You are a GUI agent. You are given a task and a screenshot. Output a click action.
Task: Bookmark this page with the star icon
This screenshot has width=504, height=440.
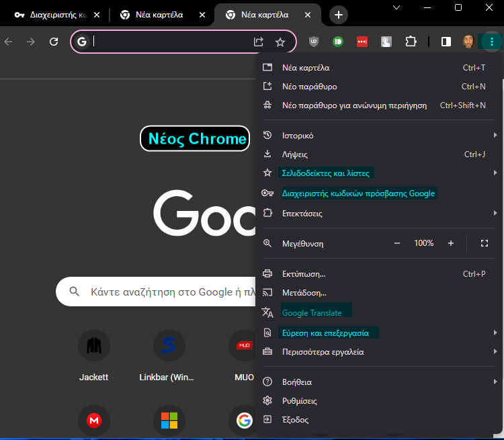point(280,42)
